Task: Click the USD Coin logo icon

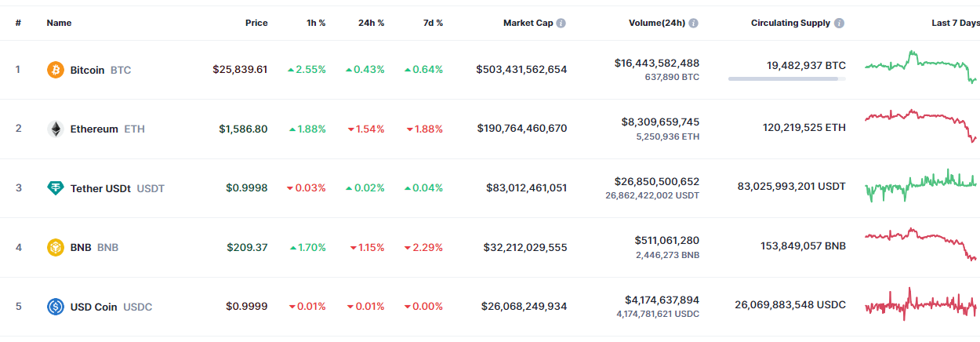Action: (56, 307)
